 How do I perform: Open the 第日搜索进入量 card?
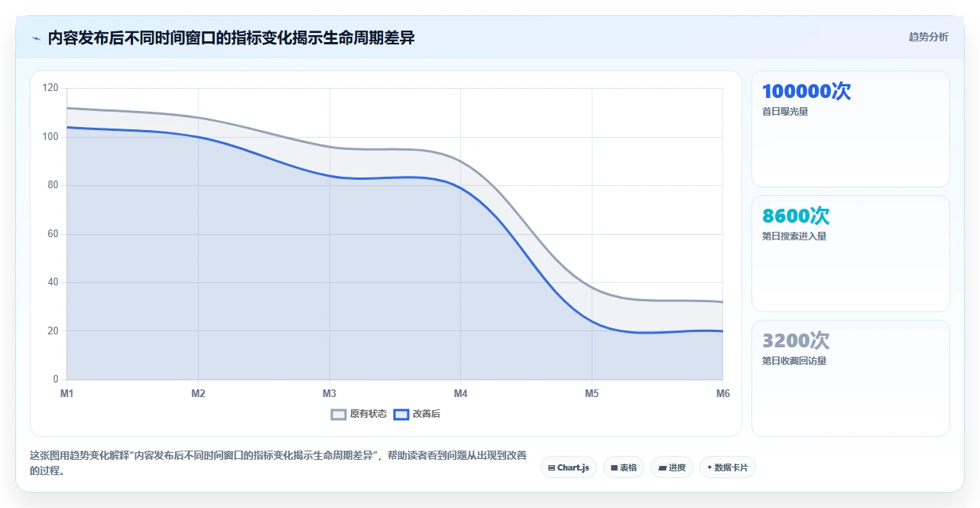click(x=851, y=254)
